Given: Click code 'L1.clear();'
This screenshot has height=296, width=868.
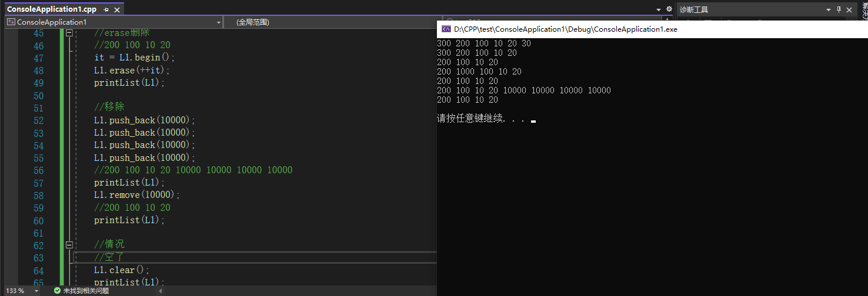Looking at the screenshot, I should (x=122, y=270).
